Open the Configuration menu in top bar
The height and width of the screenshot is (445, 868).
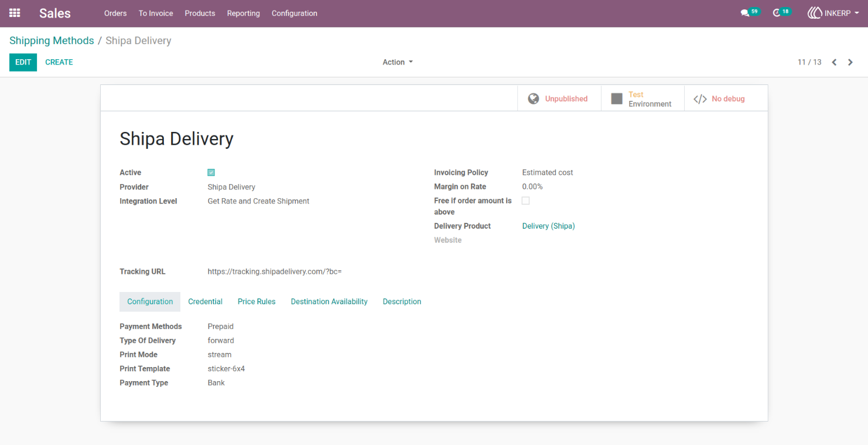(x=295, y=13)
